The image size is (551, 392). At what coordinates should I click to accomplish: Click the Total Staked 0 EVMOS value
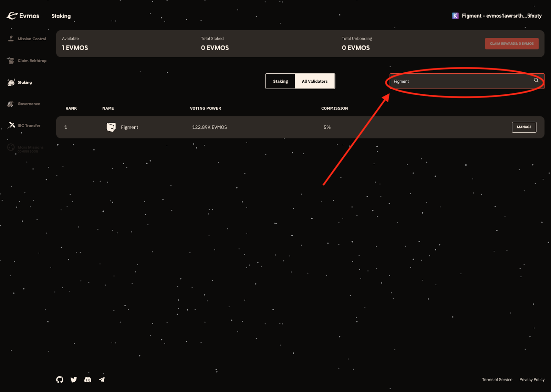(x=215, y=48)
